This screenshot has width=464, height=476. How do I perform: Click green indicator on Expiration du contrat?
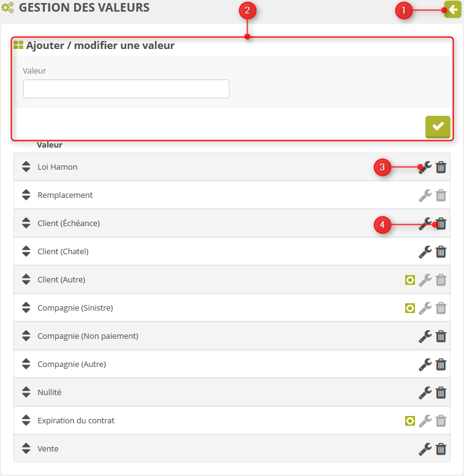[x=410, y=421]
